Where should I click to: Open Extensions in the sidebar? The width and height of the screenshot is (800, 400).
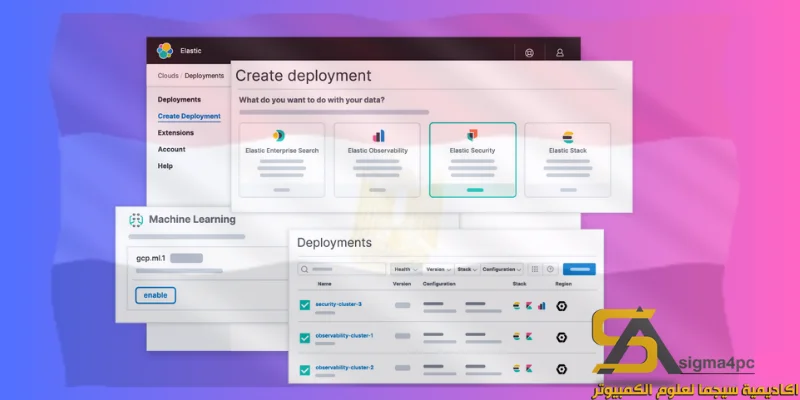176,133
